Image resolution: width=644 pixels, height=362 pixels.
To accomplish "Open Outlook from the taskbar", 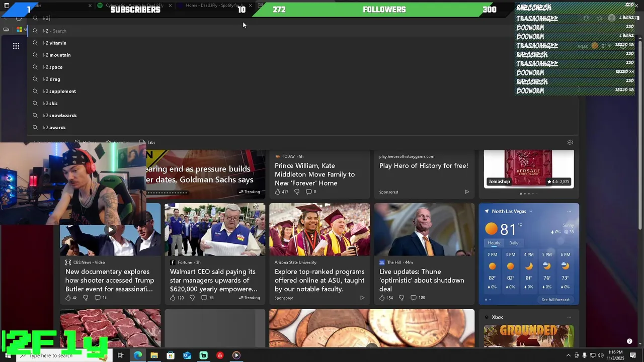I will coord(187,355).
